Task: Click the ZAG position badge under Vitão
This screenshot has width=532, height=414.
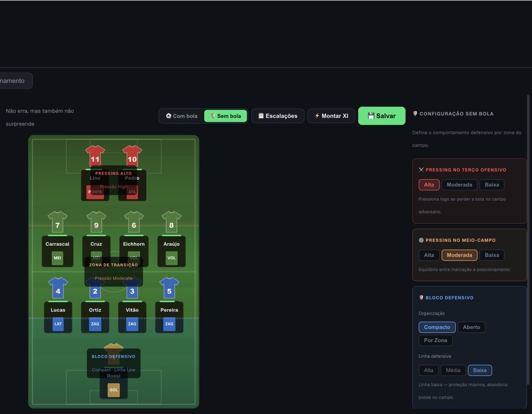Action: pos(132,324)
